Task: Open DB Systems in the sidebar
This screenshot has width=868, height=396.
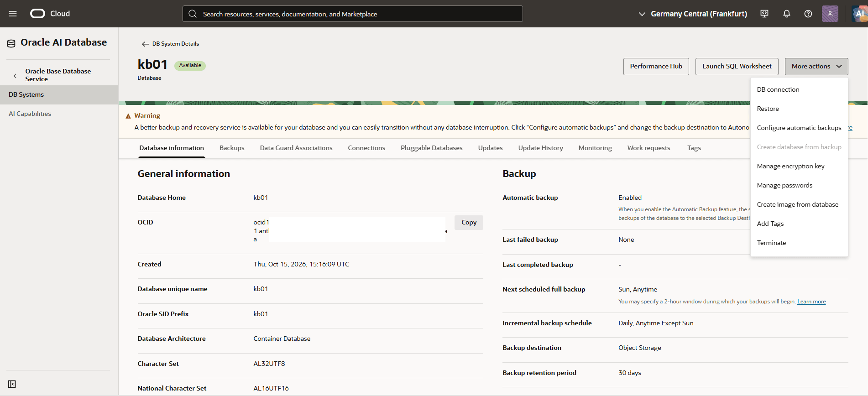Action: 59,95
